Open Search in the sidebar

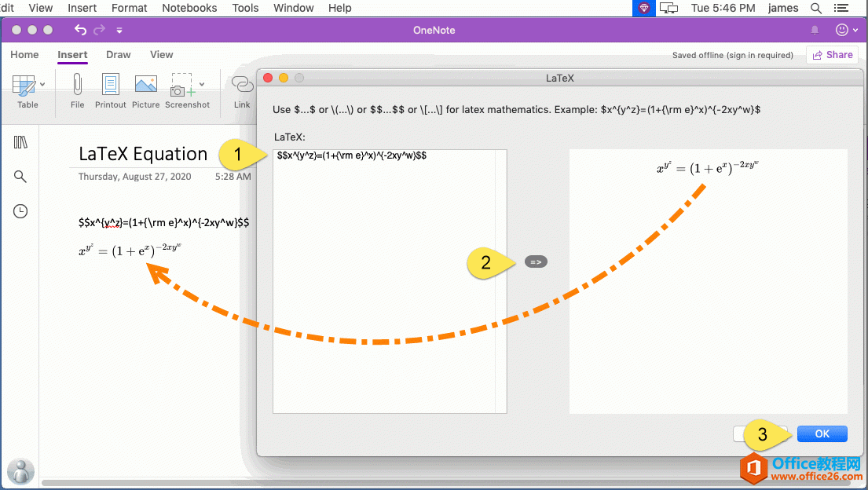tap(20, 177)
